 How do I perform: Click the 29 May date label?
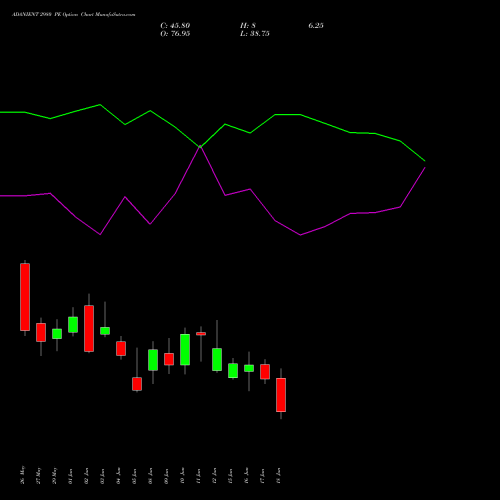(55, 475)
